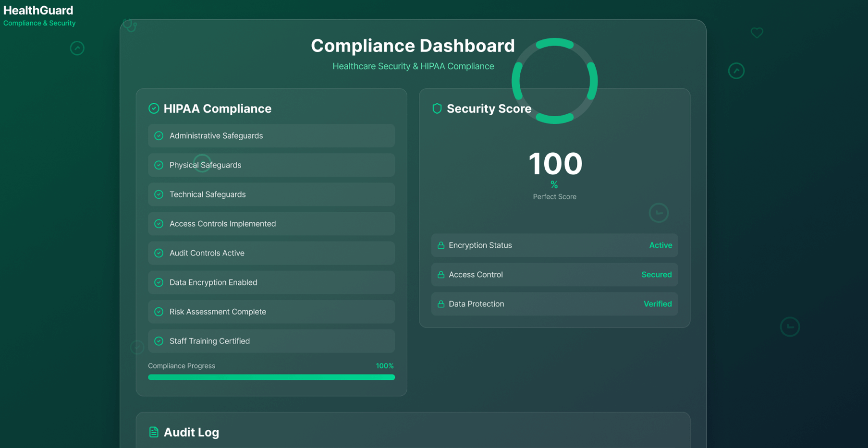Image resolution: width=868 pixels, height=448 pixels.
Task: Toggle the Data Encryption Enabled check
Action: click(x=159, y=282)
